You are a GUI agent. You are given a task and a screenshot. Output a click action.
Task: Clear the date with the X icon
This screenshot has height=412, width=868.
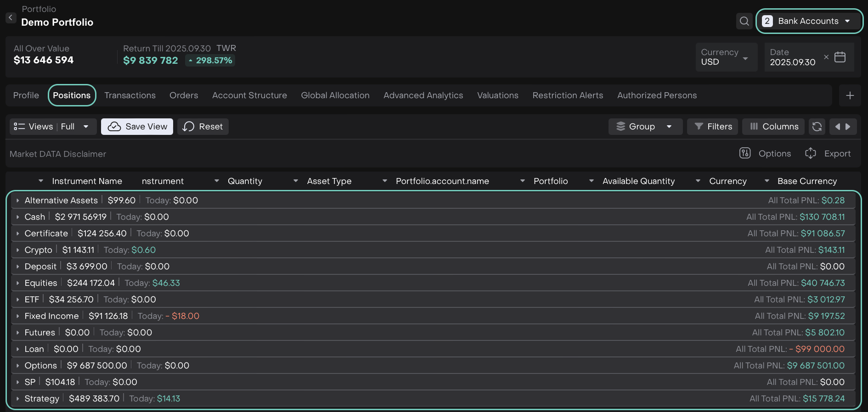click(826, 57)
